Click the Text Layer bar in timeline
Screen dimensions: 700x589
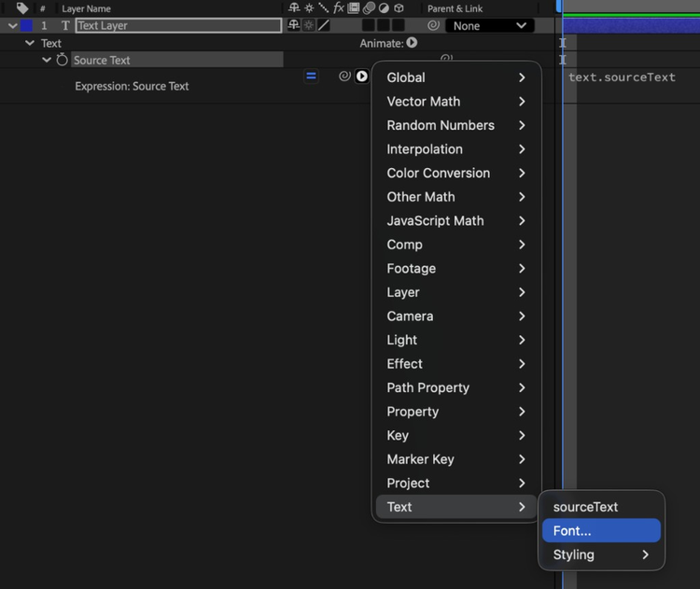(631, 25)
